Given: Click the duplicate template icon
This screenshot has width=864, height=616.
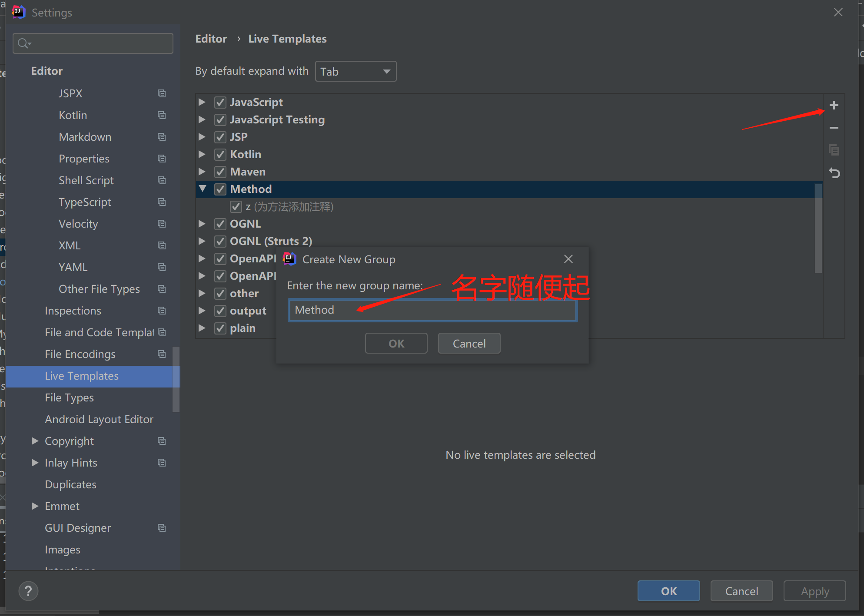Looking at the screenshot, I should (834, 150).
